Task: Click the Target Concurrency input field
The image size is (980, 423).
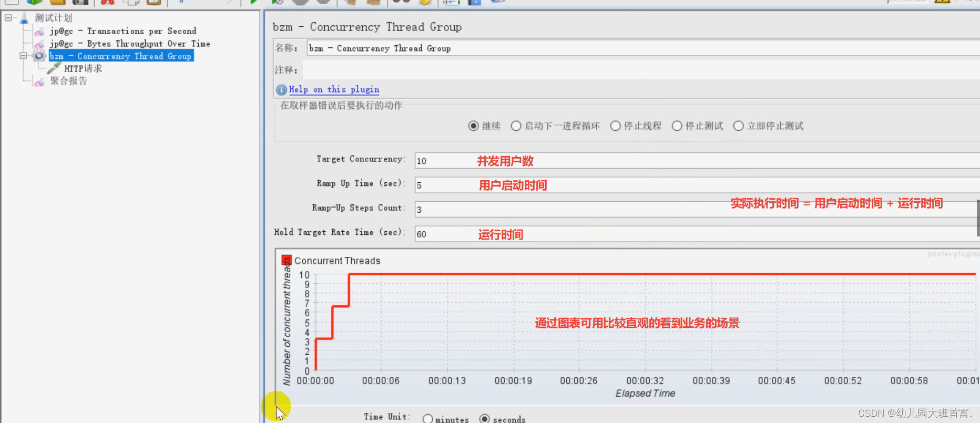Action: [x=697, y=161]
